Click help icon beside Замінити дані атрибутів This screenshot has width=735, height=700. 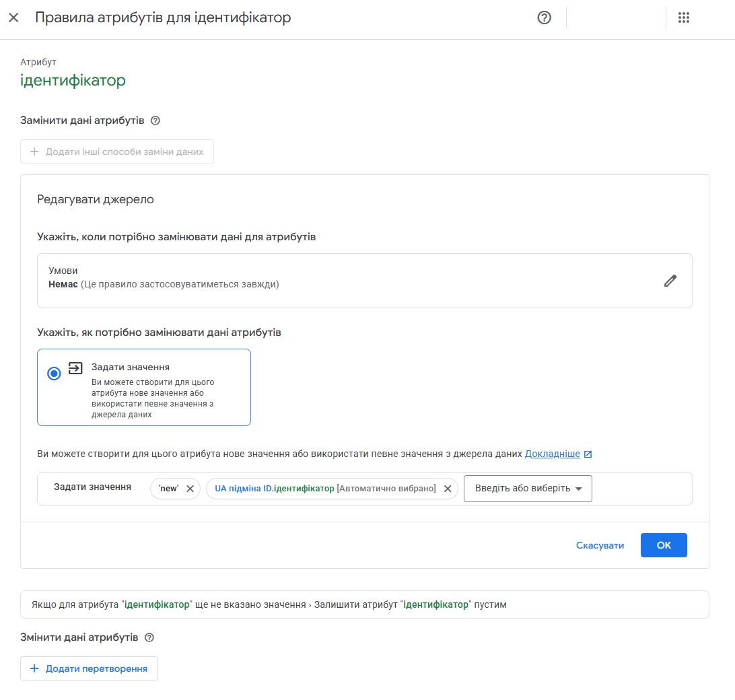click(x=155, y=121)
